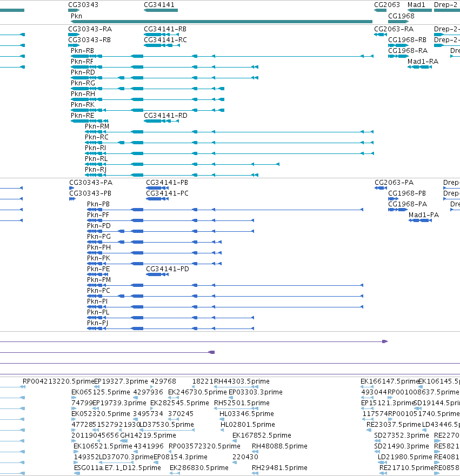Viewport: 460px width, 476px height.
Task: Select the Pkn-RM transcript label
Action: (x=97, y=126)
